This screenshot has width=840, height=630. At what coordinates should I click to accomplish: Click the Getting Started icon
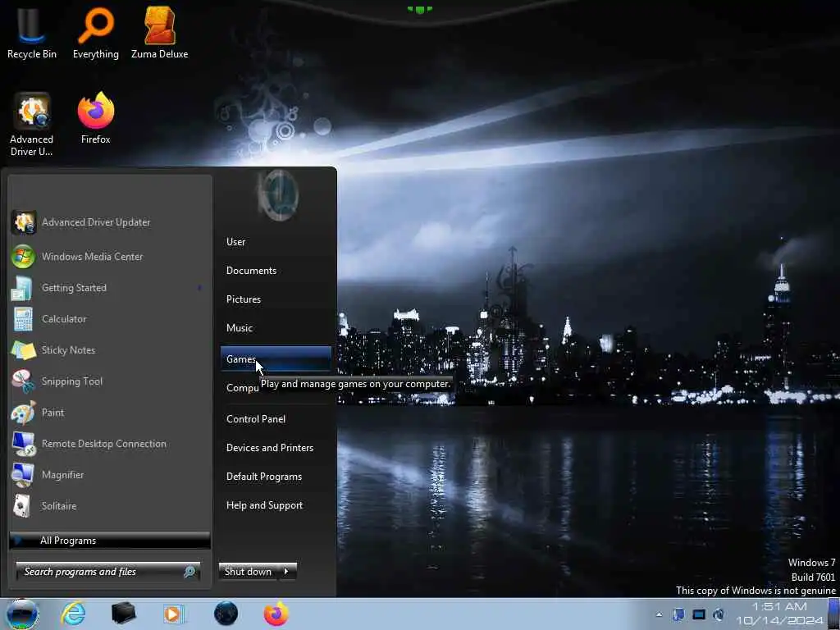pos(22,288)
